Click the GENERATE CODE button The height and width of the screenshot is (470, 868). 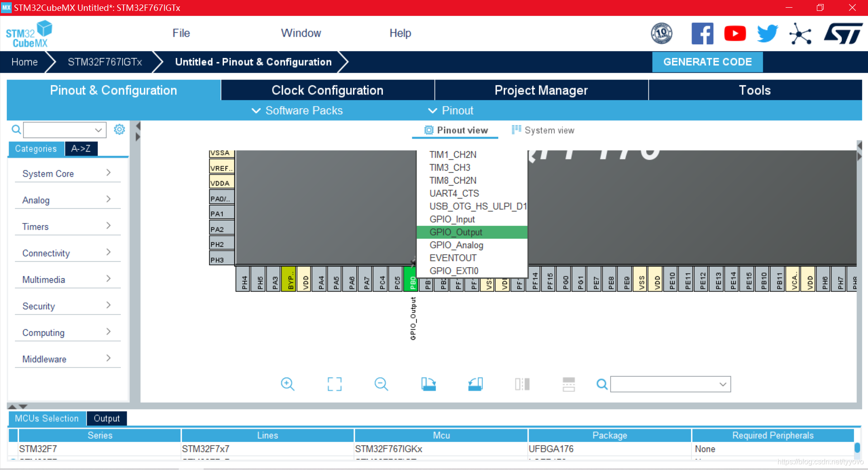[707, 62]
